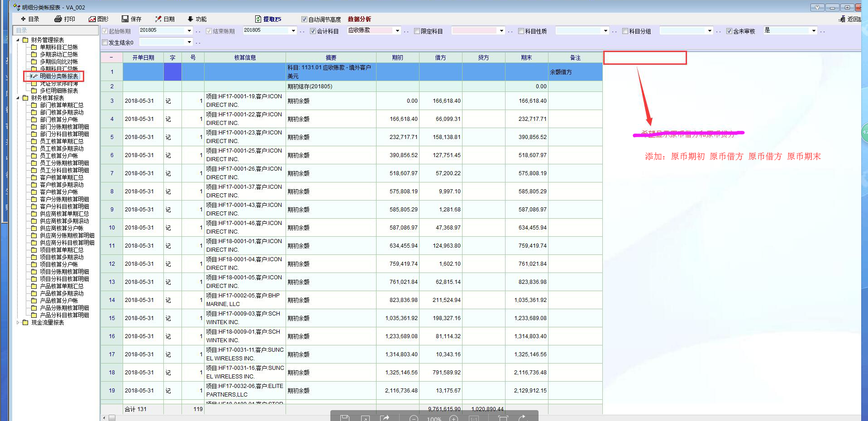Uncheck the 含未审核 checkbox
The image size is (868, 421).
[729, 31]
